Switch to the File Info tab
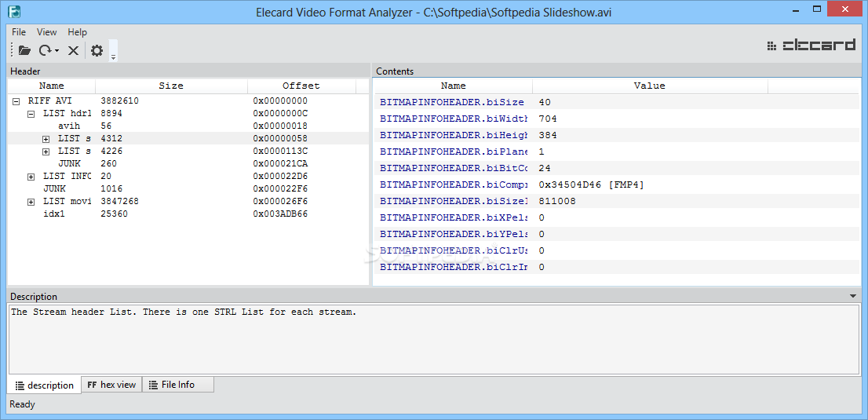Screen dimensions: 868x420 (177, 385)
